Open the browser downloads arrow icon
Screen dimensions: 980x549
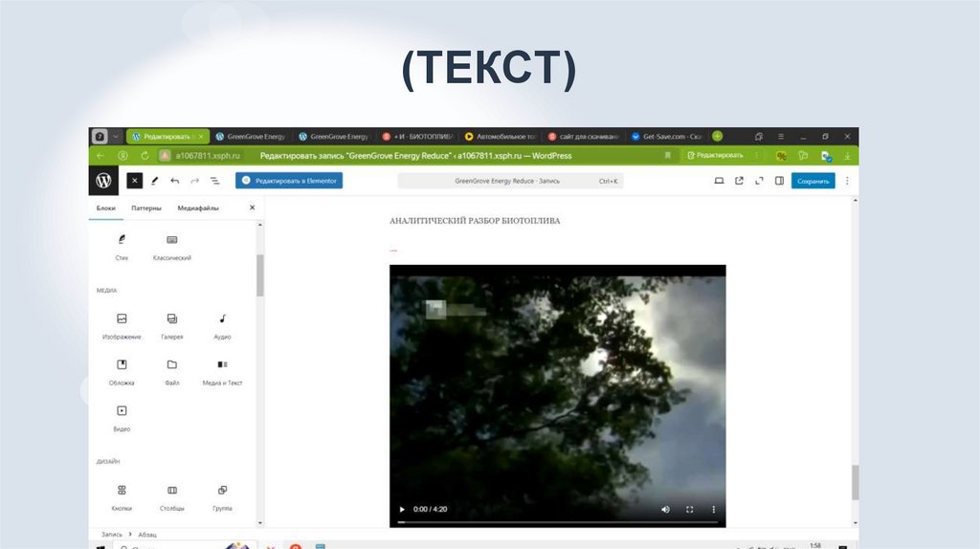847,156
